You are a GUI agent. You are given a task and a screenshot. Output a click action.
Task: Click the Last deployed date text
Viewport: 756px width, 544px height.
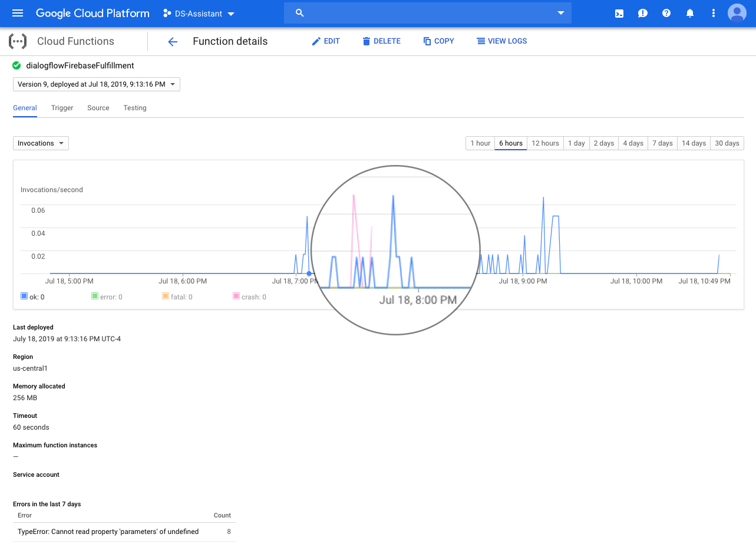point(67,339)
